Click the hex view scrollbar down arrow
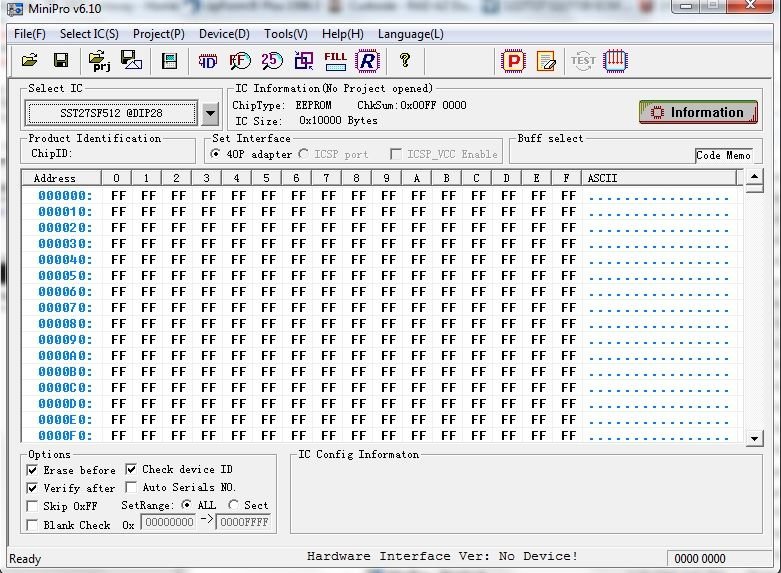 click(755, 437)
